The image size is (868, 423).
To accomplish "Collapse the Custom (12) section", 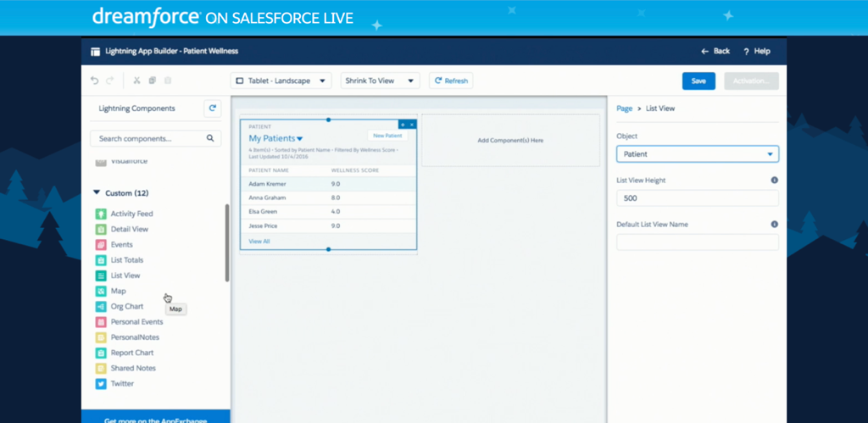I will pos(97,193).
